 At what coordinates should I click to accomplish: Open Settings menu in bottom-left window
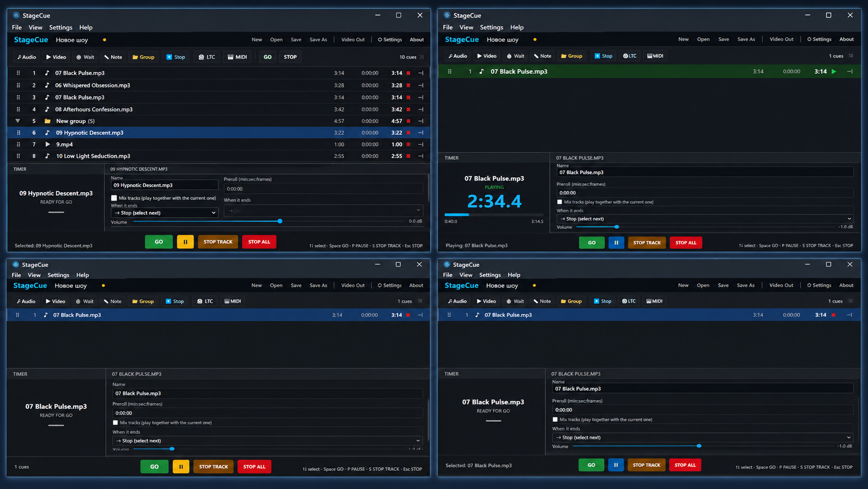click(x=58, y=275)
